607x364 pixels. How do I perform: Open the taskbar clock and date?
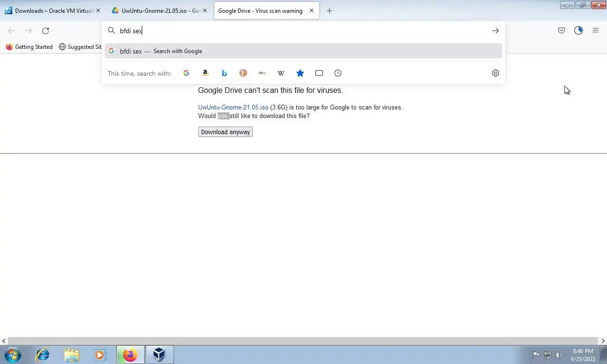pyautogui.click(x=583, y=355)
